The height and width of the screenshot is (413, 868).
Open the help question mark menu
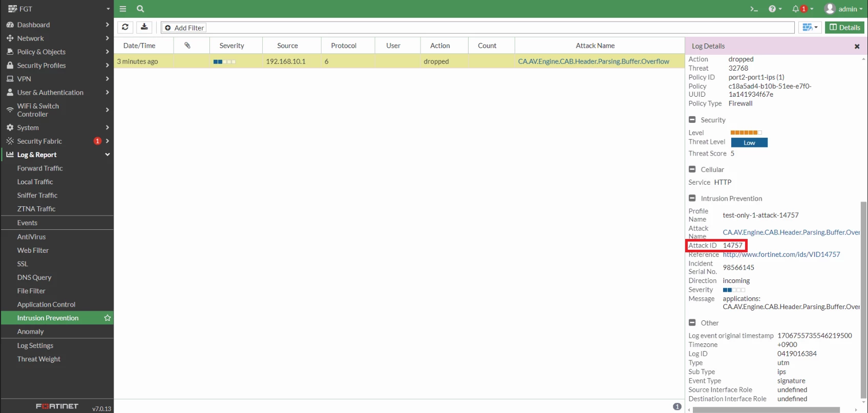(775, 9)
